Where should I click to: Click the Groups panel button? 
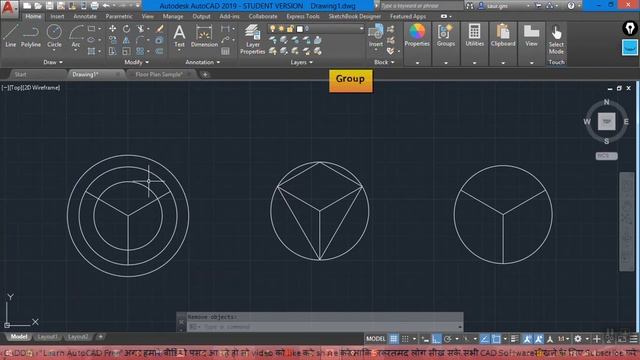pyautogui.click(x=446, y=36)
